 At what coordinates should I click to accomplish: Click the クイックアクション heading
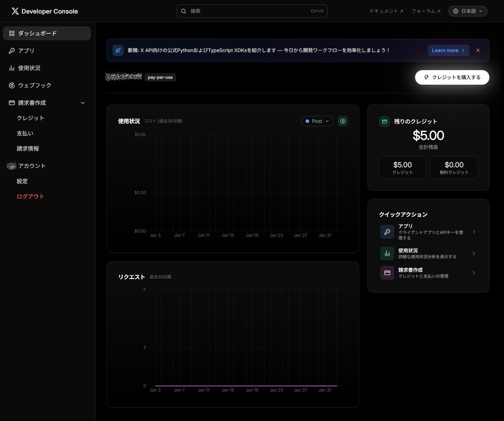pyautogui.click(x=403, y=214)
